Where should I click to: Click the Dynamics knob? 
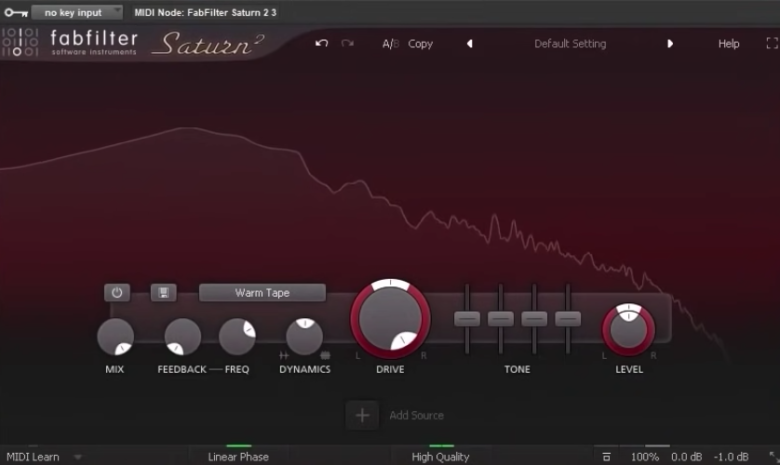coord(304,336)
